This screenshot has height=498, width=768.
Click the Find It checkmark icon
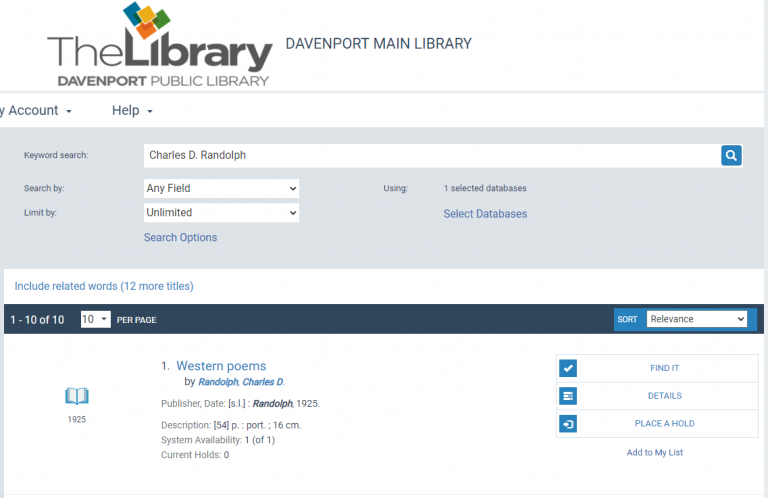568,368
